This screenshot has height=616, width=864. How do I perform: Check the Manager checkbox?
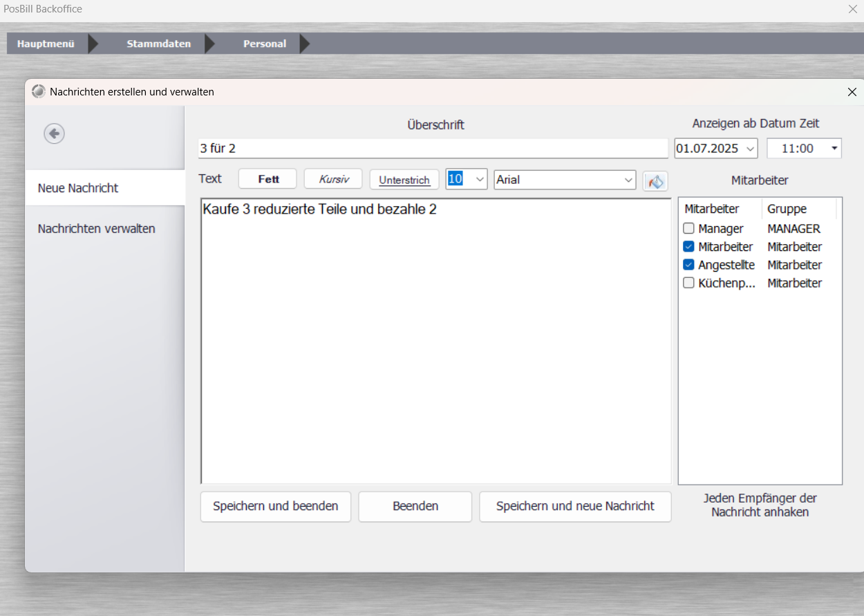pos(688,229)
